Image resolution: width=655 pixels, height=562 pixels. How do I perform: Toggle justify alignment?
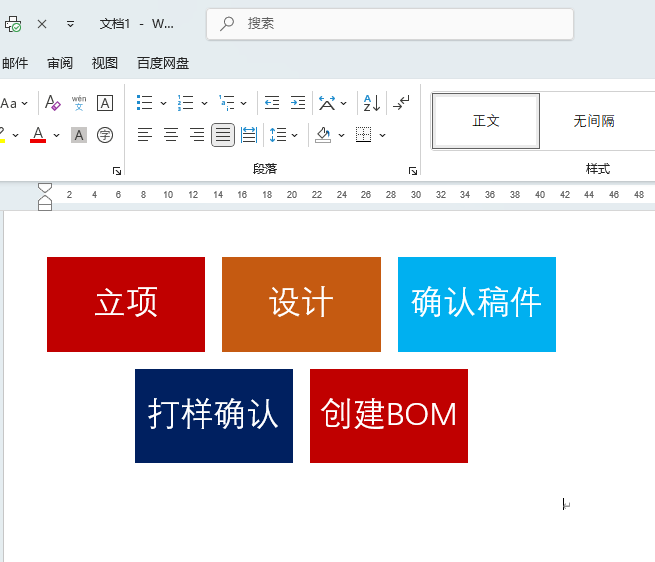click(x=223, y=135)
